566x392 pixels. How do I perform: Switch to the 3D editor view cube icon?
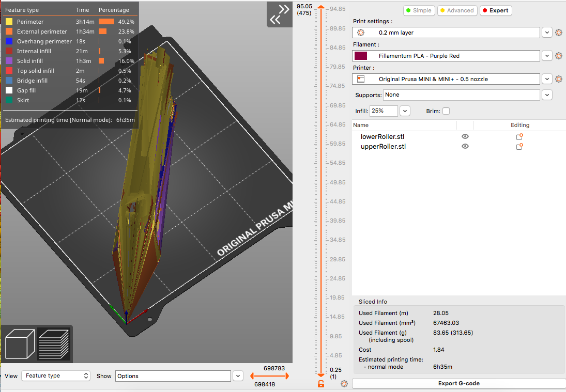click(x=20, y=343)
